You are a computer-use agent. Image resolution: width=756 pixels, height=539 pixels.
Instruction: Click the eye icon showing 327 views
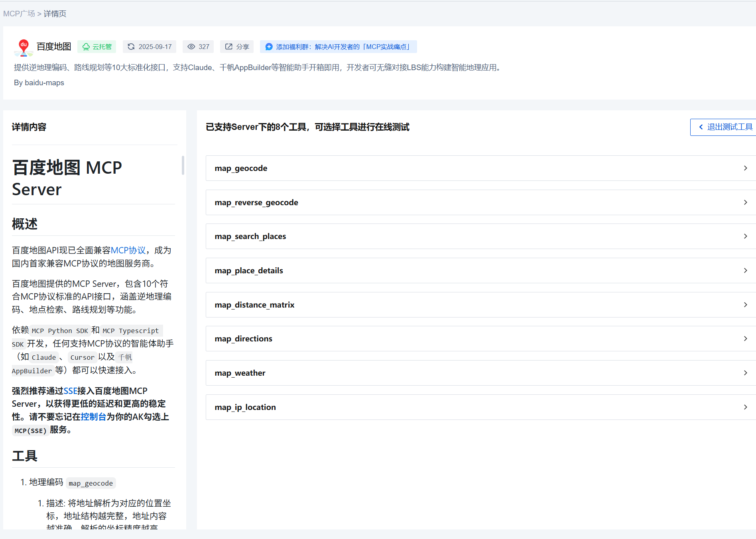point(192,47)
